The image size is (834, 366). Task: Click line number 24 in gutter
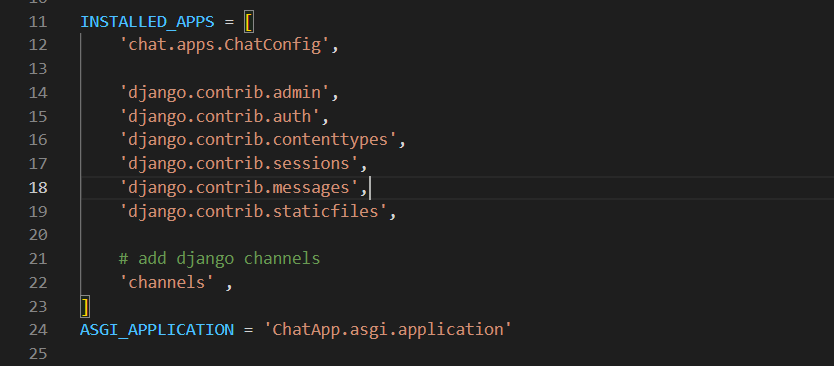38,330
